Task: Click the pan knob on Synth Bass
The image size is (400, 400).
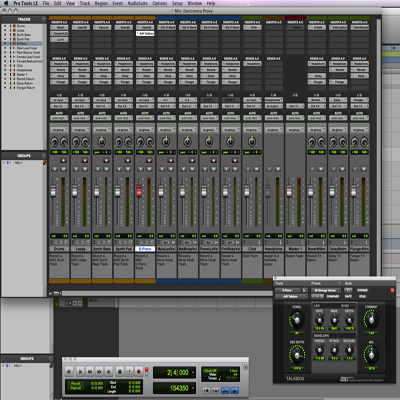Action: coord(102,142)
